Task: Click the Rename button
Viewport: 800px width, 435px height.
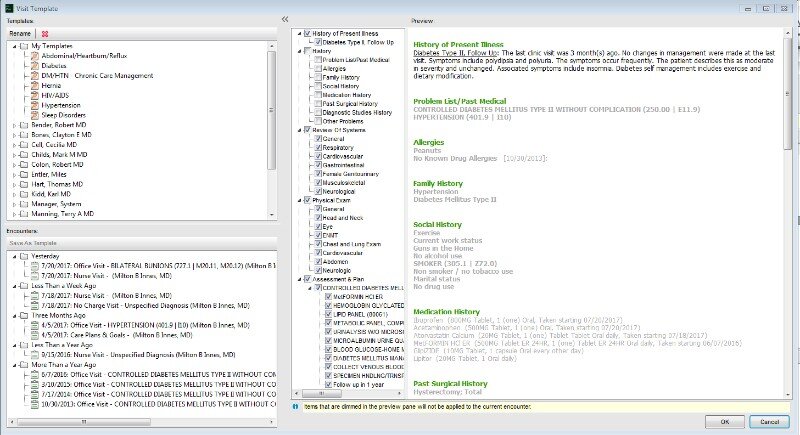Action: click(20, 33)
